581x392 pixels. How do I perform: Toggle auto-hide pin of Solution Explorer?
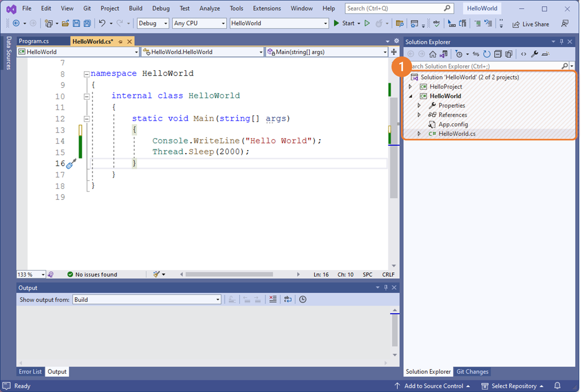[561, 42]
